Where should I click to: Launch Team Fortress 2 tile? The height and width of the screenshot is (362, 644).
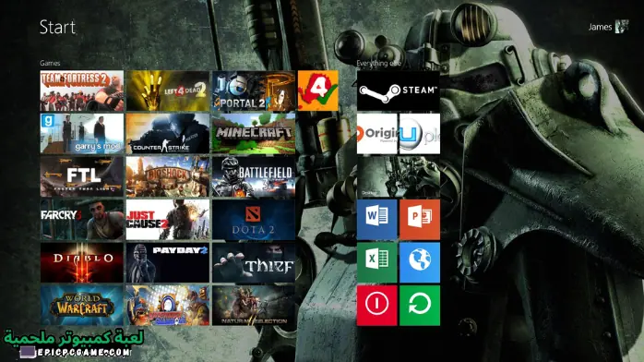point(82,90)
